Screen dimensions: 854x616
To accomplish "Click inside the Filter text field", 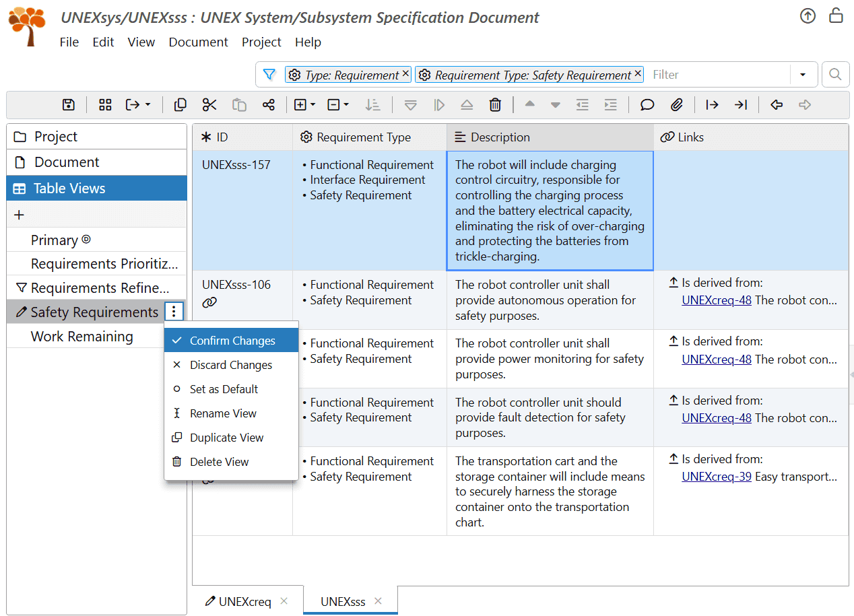I will point(714,74).
